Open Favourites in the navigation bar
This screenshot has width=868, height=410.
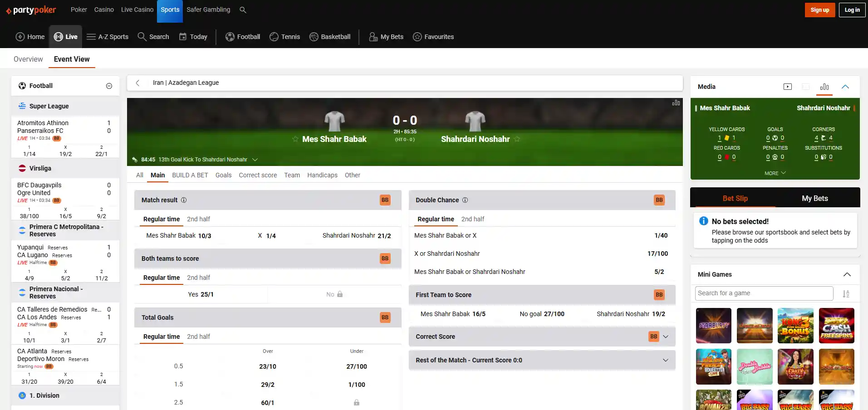pyautogui.click(x=433, y=37)
